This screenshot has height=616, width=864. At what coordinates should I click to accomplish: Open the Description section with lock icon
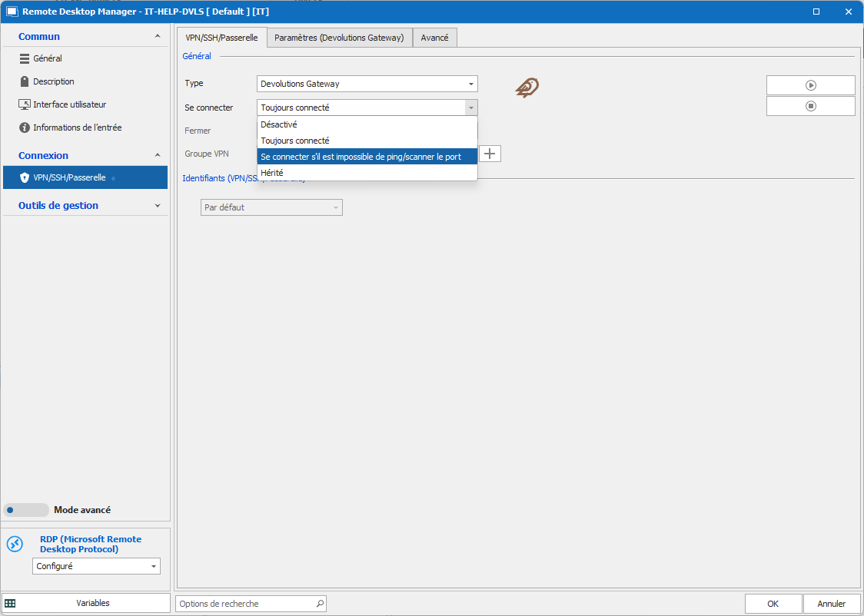[53, 81]
